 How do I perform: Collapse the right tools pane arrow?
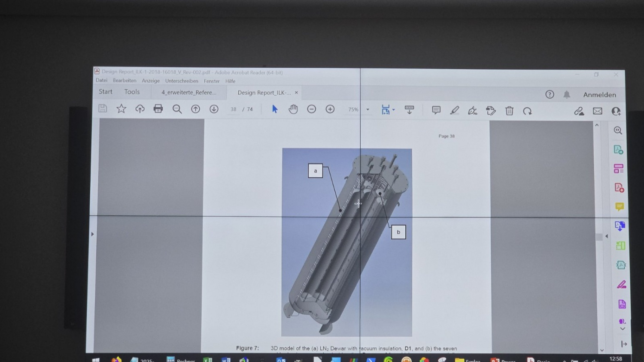pyautogui.click(x=606, y=236)
